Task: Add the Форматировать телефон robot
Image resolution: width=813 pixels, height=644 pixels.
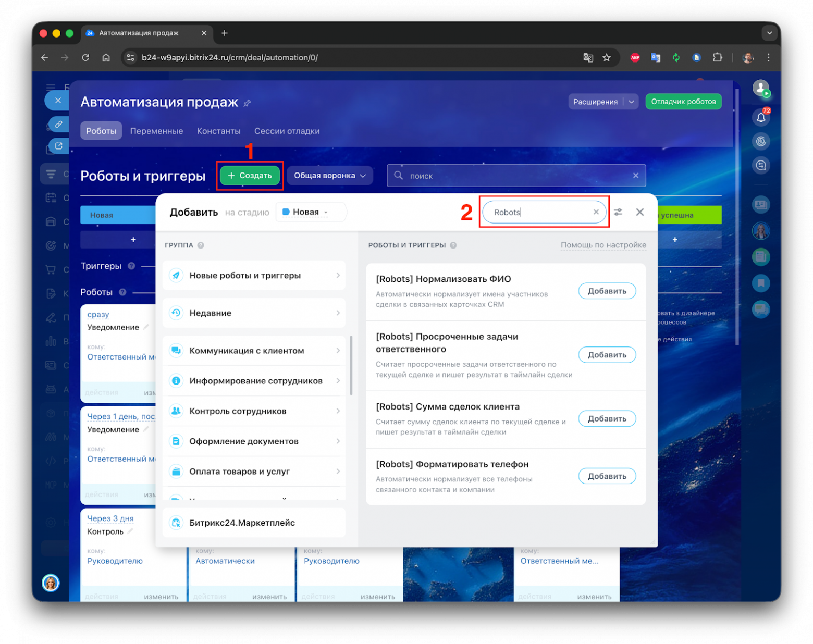Action: pyautogui.click(x=607, y=476)
